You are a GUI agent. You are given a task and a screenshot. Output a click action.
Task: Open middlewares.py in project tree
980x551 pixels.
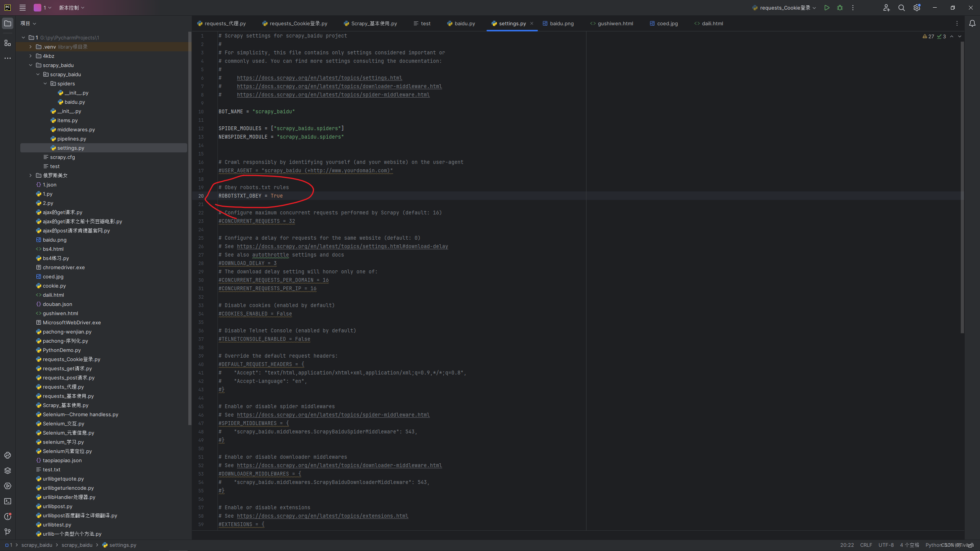(76, 129)
